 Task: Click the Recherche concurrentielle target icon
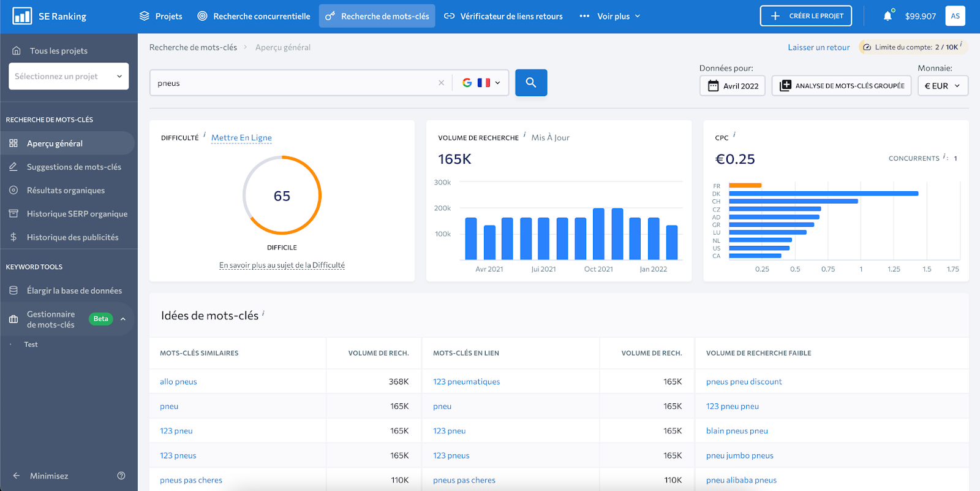pos(202,16)
